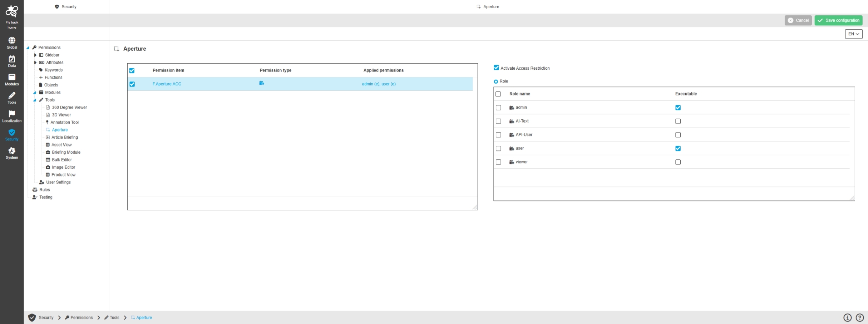Uncheck Executable for the admin role
Screen dimensions: 868x324
(x=678, y=108)
